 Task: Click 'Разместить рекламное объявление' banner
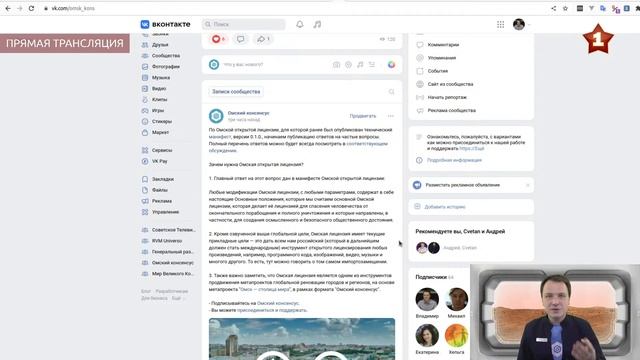coord(462,185)
